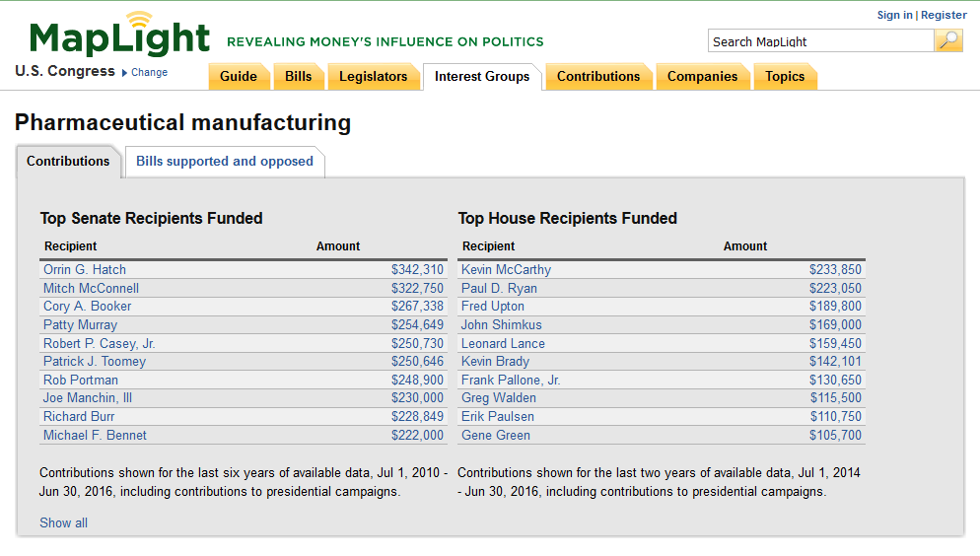Image resolution: width=980 pixels, height=556 pixels.
Task: Click the $169,000 amount for Shimkus
Action: coord(836,325)
